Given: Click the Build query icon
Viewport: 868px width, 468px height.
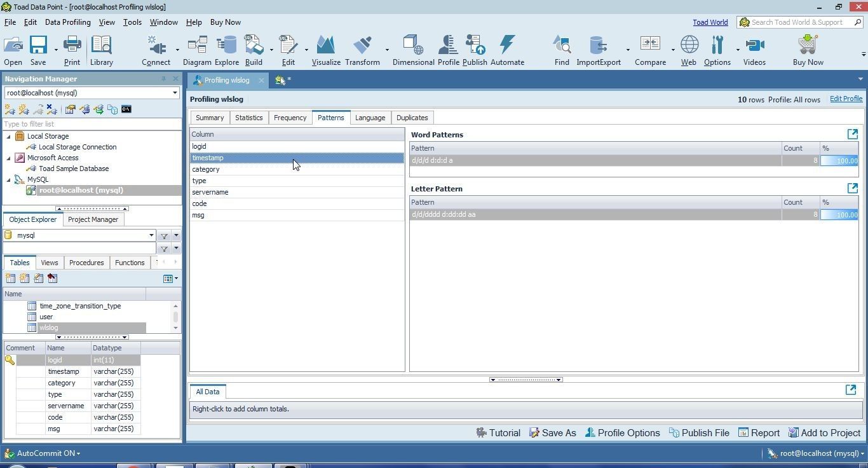Looking at the screenshot, I should tap(254, 50).
